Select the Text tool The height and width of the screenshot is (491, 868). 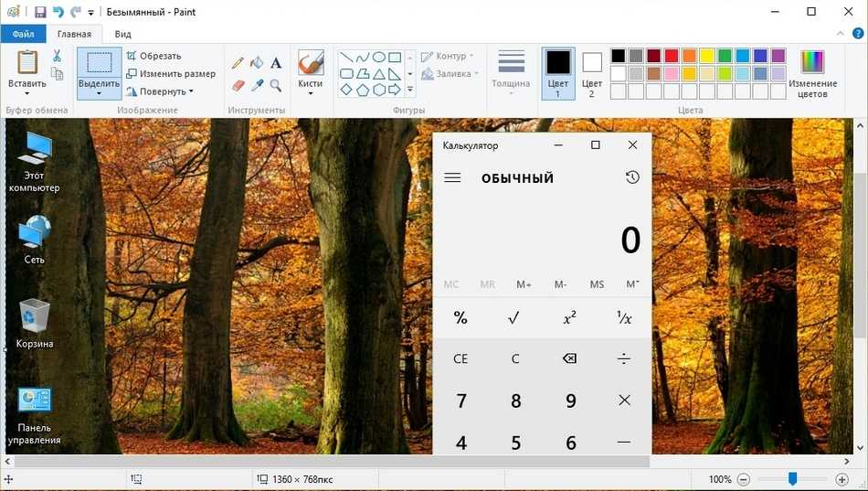(275, 63)
